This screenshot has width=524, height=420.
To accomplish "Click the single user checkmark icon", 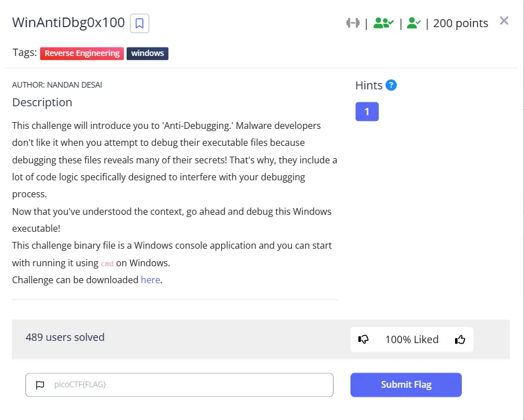I will (x=414, y=23).
